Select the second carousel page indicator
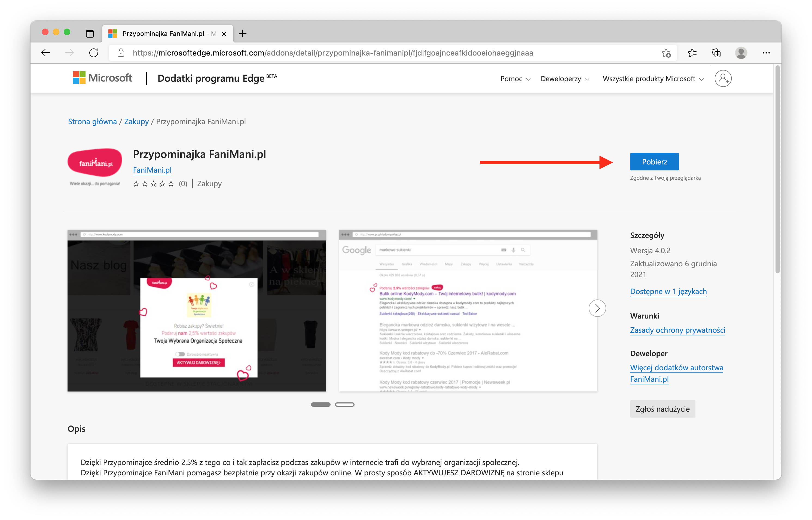 pyautogui.click(x=344, y=405)
